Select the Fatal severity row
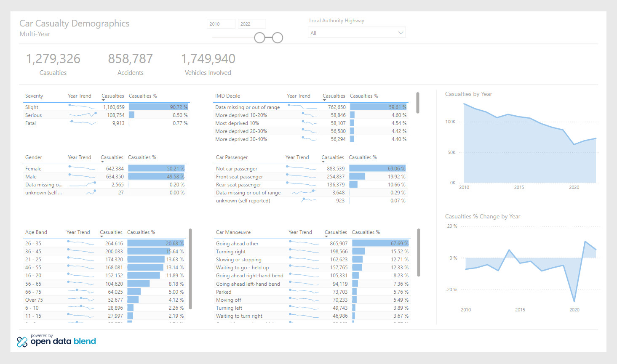617x364 pixels. coord(107,123)
